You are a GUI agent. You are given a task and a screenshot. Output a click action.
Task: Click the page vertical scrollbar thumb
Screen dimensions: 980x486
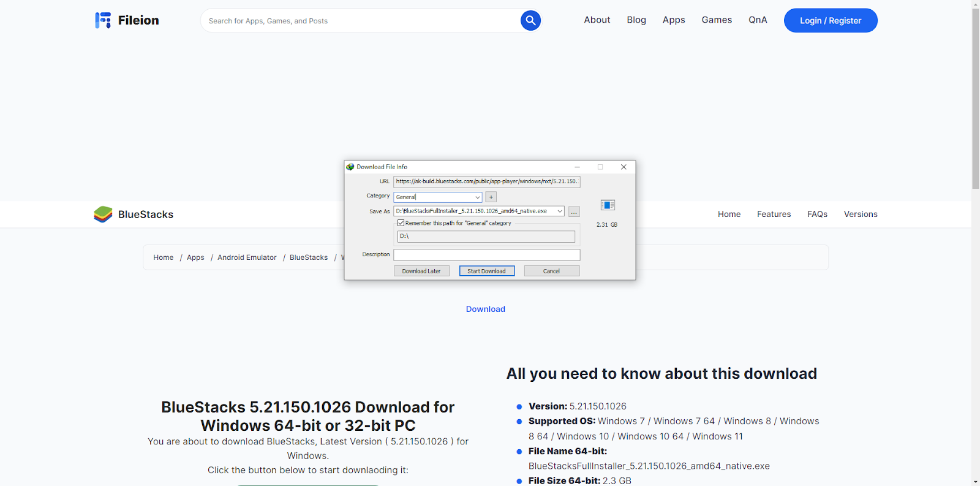[976, 98]
